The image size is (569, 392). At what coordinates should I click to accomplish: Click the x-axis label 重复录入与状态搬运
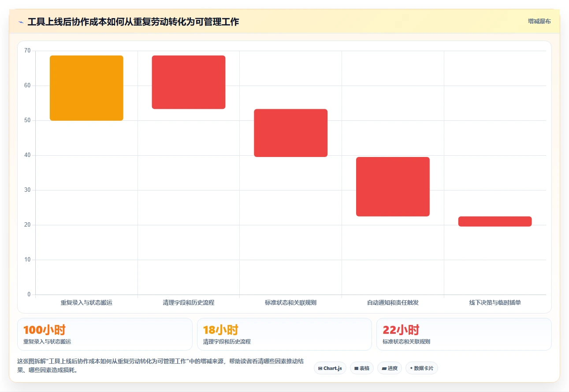click(86, 303)
